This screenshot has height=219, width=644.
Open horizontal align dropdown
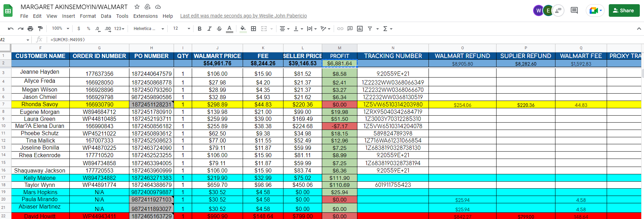[285, 29]
